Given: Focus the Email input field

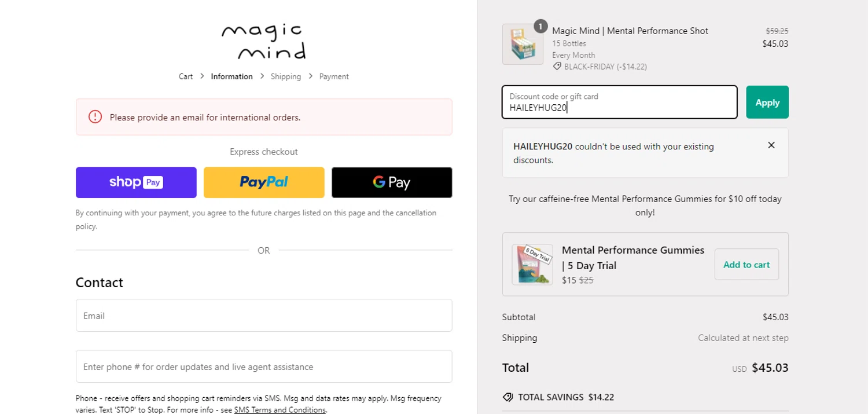Looking at the screenshot, I should tap(264, 316).
